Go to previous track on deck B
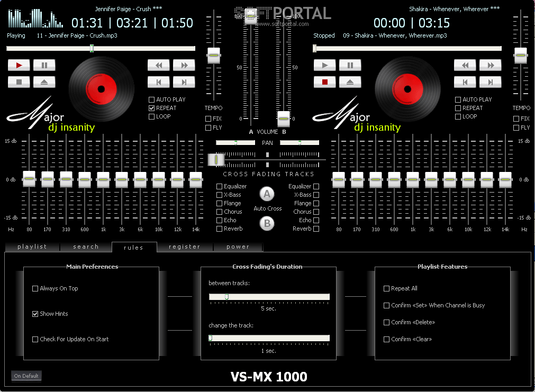Viewport: 535px width, 392px height. tap(465, 82)
